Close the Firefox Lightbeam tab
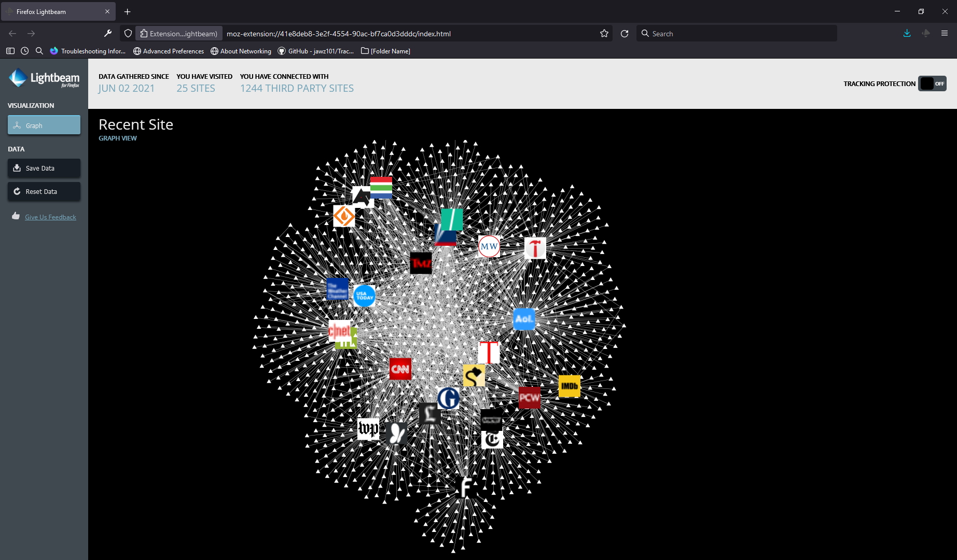 [x=107, y=11]
